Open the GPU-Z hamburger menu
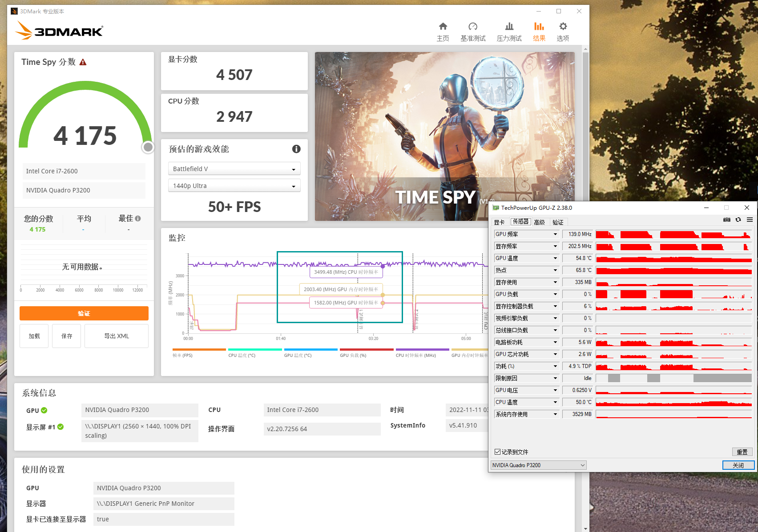This screenshot has height=532, width=758. [750, 220]
